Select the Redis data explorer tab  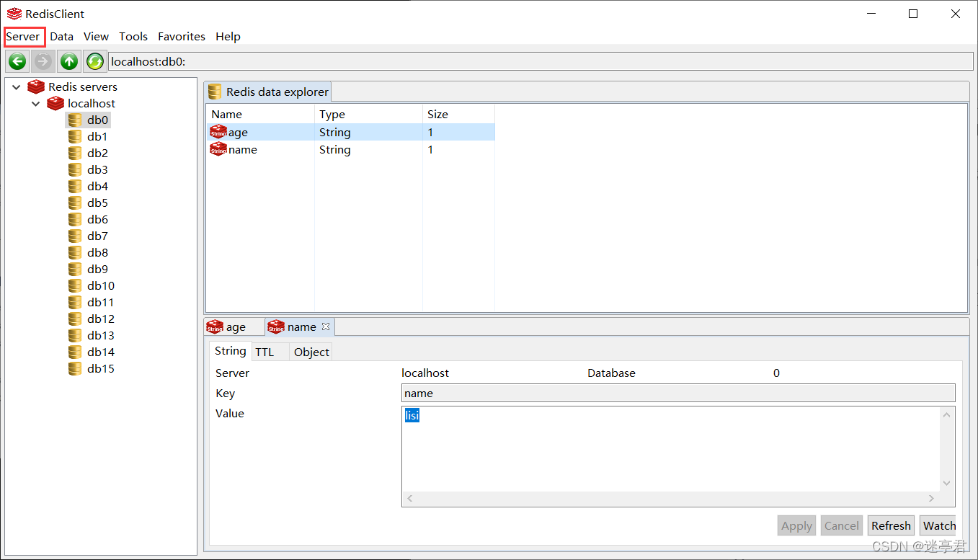268,92
